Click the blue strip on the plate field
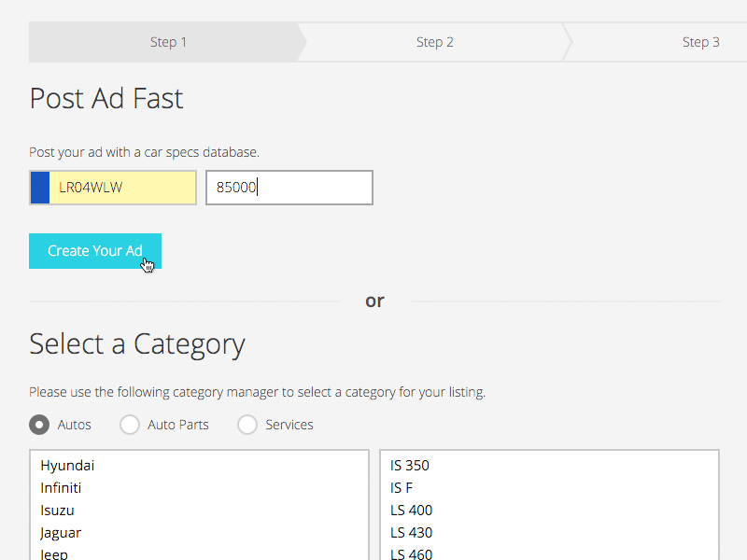This screenshot has width=747, height=560. coord(40,188)
